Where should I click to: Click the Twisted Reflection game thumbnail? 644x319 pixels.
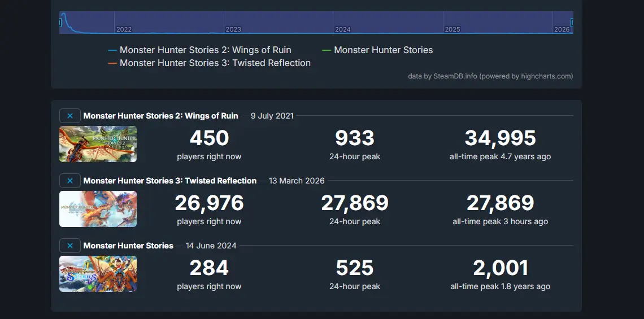point(98,209)
